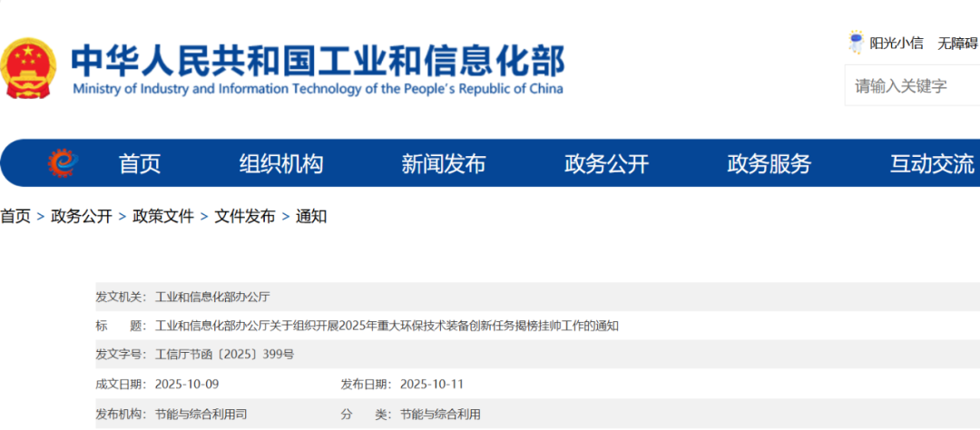Click the 政务公开 breadcrumb link
The height and width of the screenshot is (430, 980).
click(82, 217)
